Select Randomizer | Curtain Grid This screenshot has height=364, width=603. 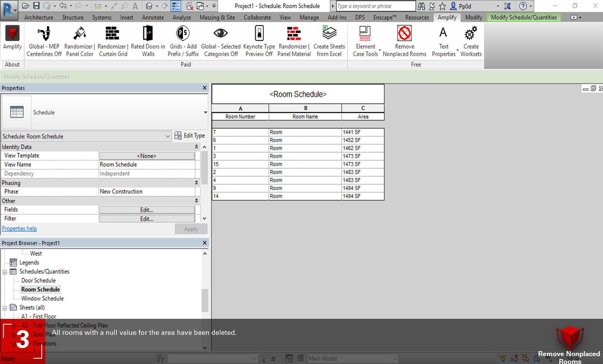pyautogui.click(x=112, y=40)
